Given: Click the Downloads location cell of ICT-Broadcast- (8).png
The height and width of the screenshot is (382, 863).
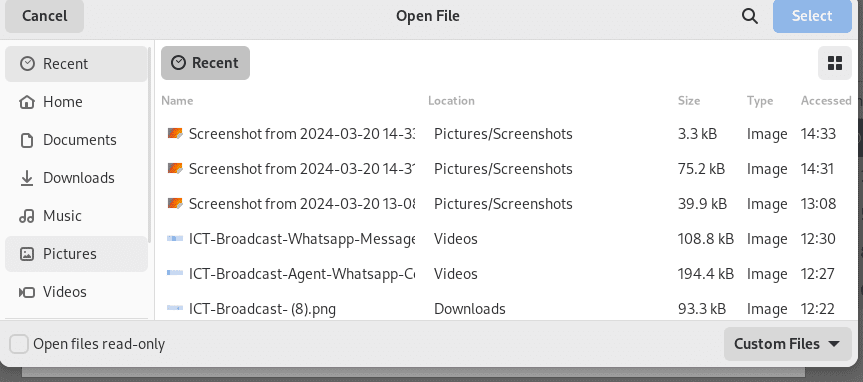Looking at the screenshot, I should point(469,309).
